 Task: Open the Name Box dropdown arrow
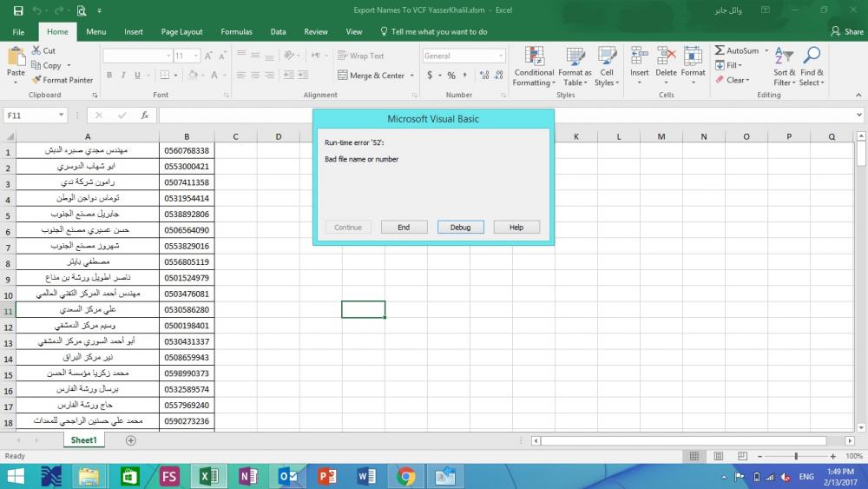[62, 115]
